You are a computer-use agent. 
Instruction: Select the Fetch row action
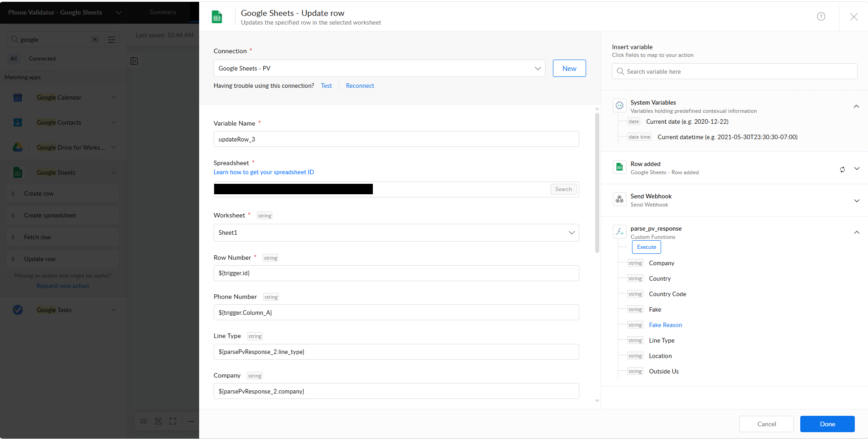(63, 237)
